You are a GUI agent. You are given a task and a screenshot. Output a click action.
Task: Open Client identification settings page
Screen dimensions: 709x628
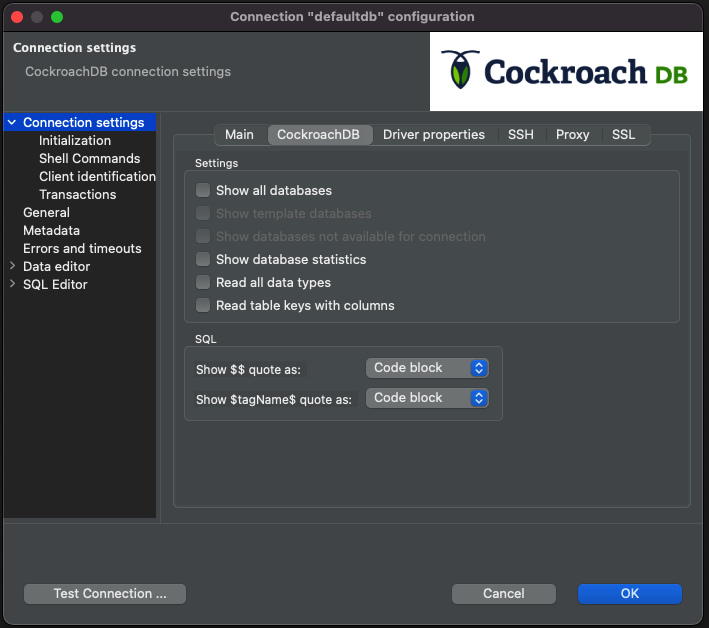click(x=97, y=176)
